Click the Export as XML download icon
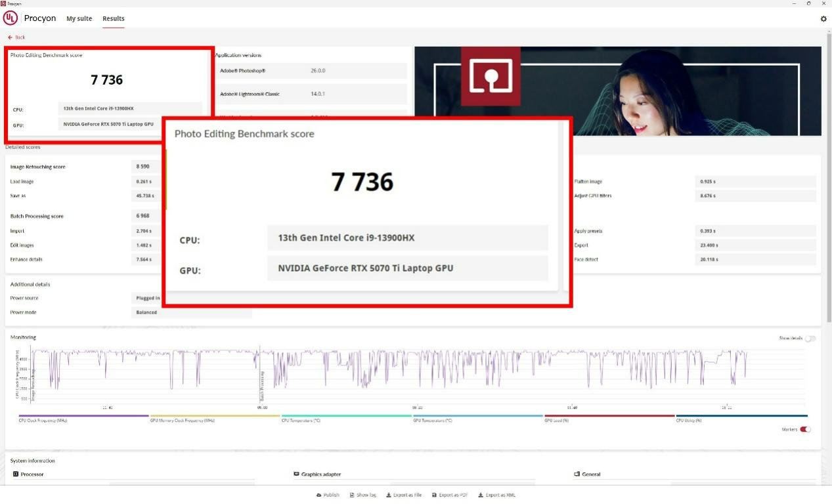The height and width of the screenshot is (504, 832). click(x=481, y=495)
